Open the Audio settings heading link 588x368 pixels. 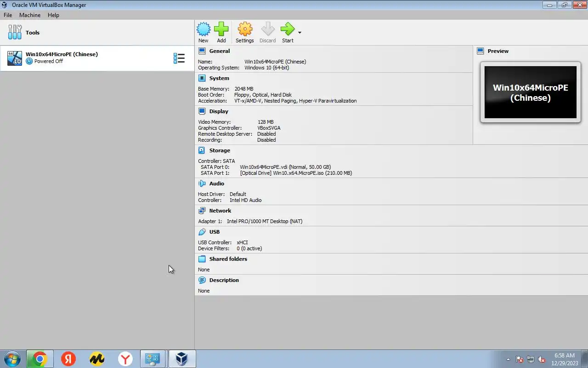[x=217, y=184]
